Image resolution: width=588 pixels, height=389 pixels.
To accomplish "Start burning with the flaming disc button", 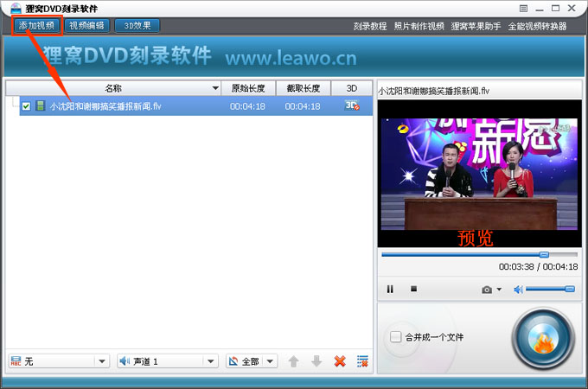I will 543,339.
